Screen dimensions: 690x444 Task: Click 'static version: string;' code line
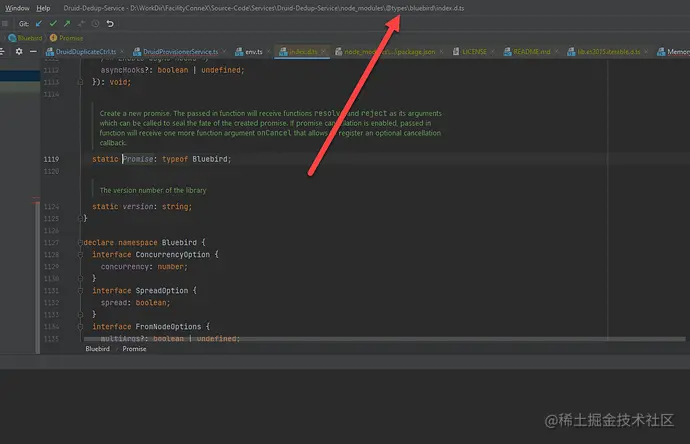(x=142, y=206)
